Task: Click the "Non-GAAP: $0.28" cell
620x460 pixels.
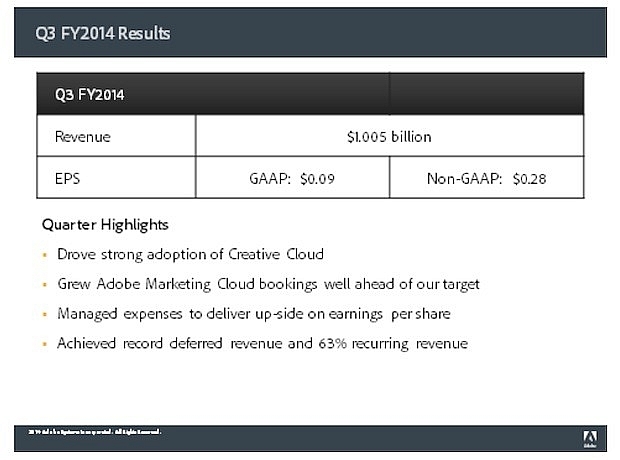Action: 487,181
